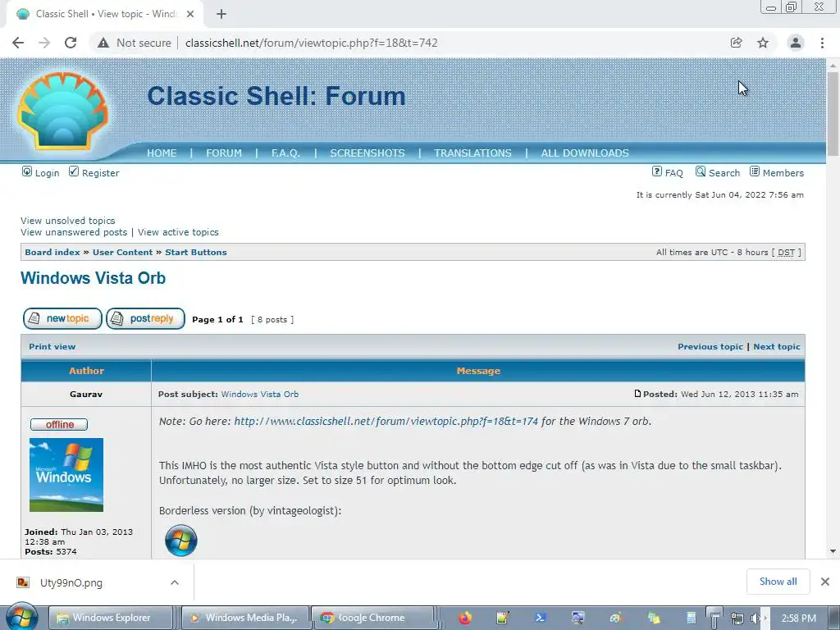Open the Sticky Notes taskbar icon
This screenshot has height=630, width=840.
click(x=654, y=618)
